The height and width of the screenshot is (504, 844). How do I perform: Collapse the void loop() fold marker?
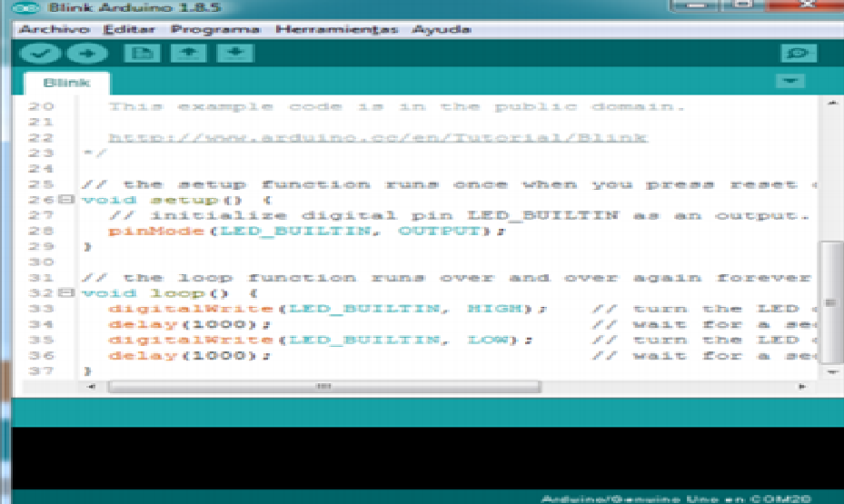coord(65,292)
